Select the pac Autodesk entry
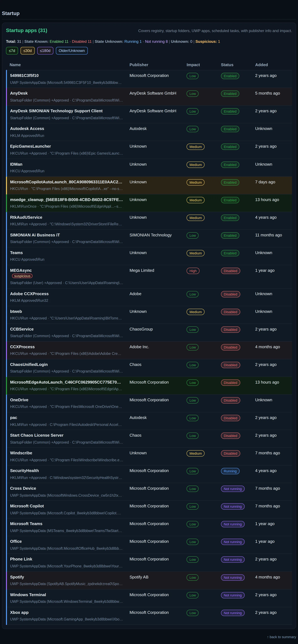This screenshot has height=644, width=298. [x=13, y=418]
